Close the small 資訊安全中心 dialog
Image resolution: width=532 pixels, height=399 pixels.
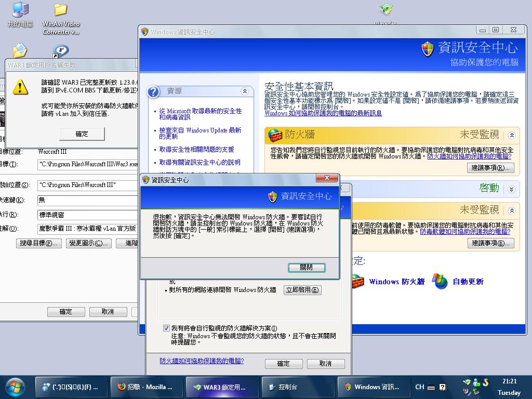[327, 178]
